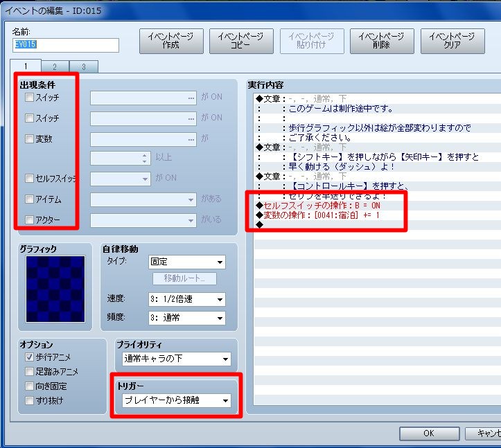Image resolution: width=501 pixels, height=448 pixels.
Task: Click the イベントページ作成 button
Action: pos(171,41)
